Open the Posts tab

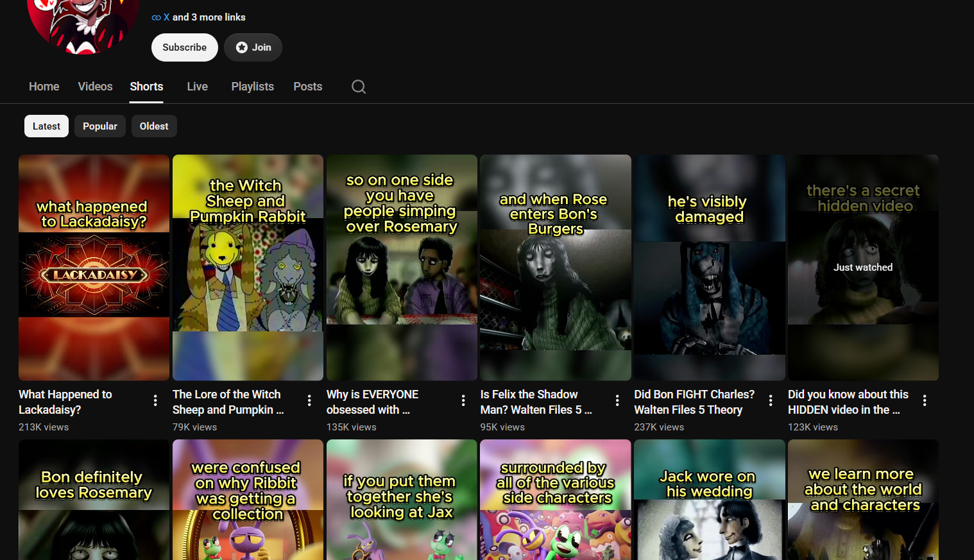308,87
